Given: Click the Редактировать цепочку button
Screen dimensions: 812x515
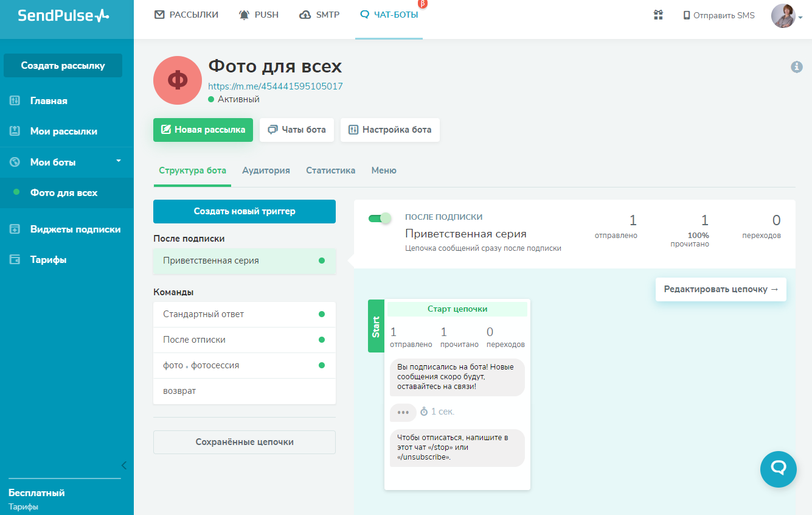Looking at the screenshot, I should (x=720, y=289).
